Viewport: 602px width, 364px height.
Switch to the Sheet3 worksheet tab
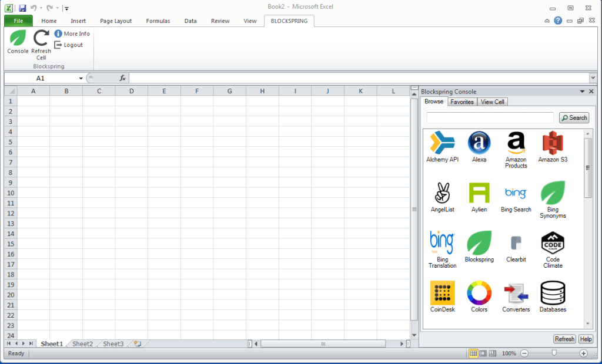(113, 343)
